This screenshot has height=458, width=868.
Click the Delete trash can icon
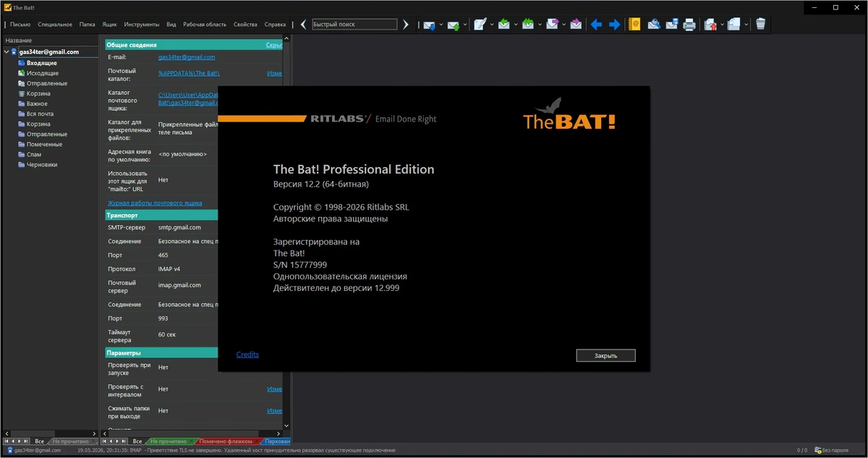[x=760, y=24]
